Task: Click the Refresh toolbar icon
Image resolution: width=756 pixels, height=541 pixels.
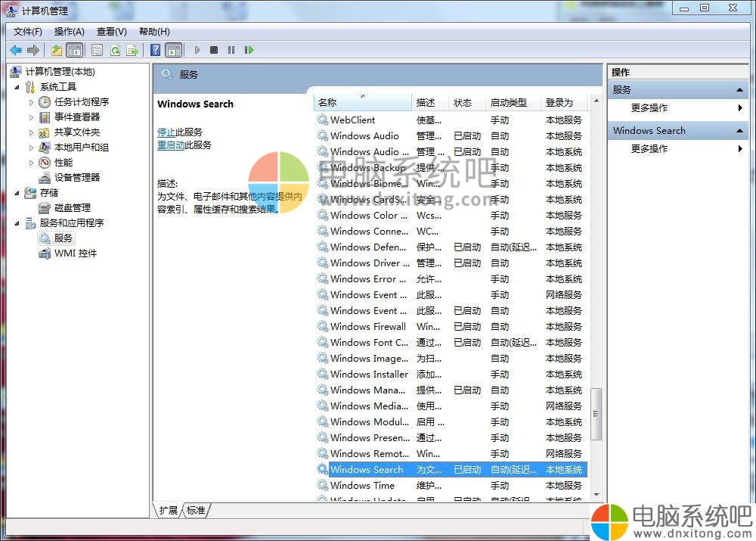Action: point(115,50)
